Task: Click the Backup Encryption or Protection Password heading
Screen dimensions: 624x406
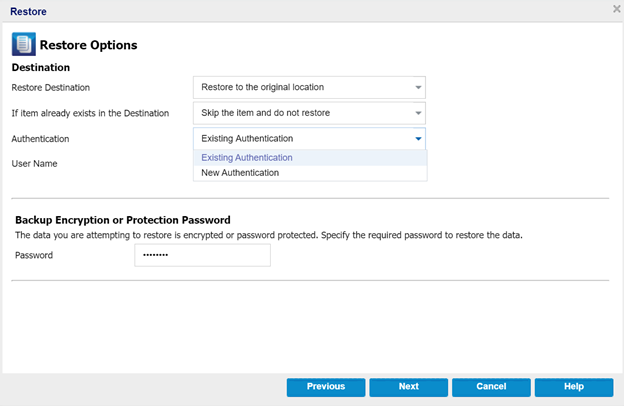Action: (123, 220)
